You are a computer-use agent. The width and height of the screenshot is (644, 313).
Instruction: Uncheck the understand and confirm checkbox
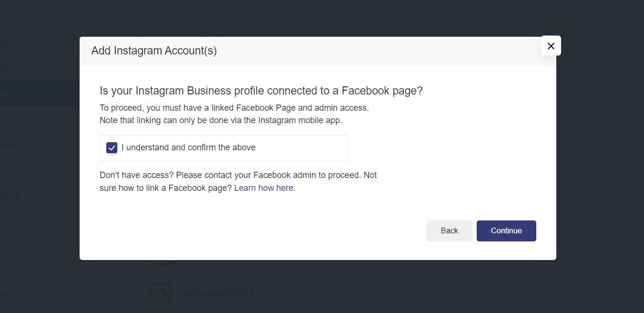click(x=112, y=148)
